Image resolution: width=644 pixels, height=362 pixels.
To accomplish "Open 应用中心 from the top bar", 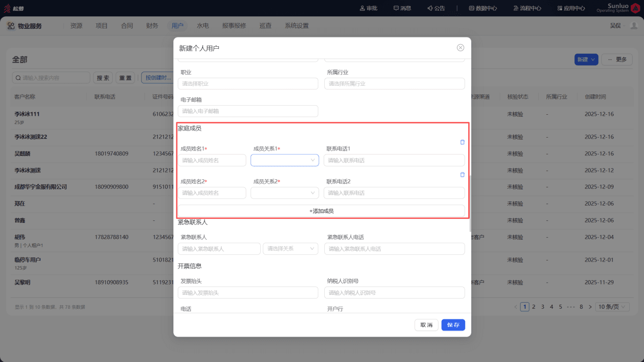I will (x=571, y=8).
